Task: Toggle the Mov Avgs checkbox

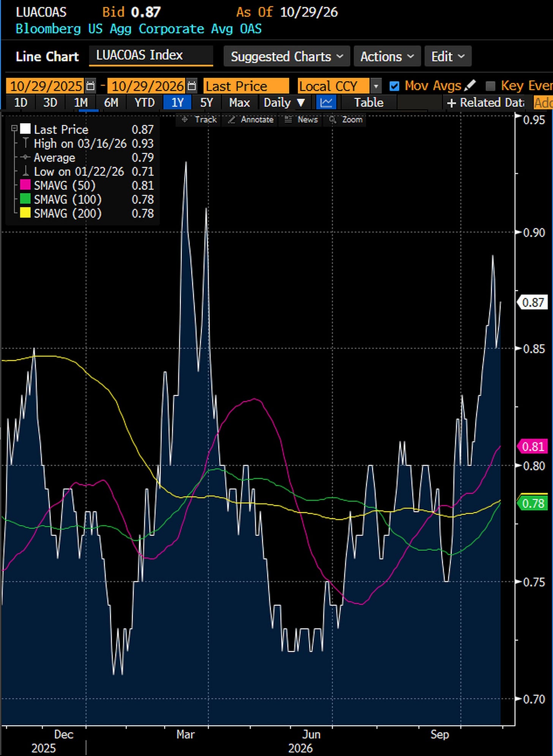Action: coord(395,86)
